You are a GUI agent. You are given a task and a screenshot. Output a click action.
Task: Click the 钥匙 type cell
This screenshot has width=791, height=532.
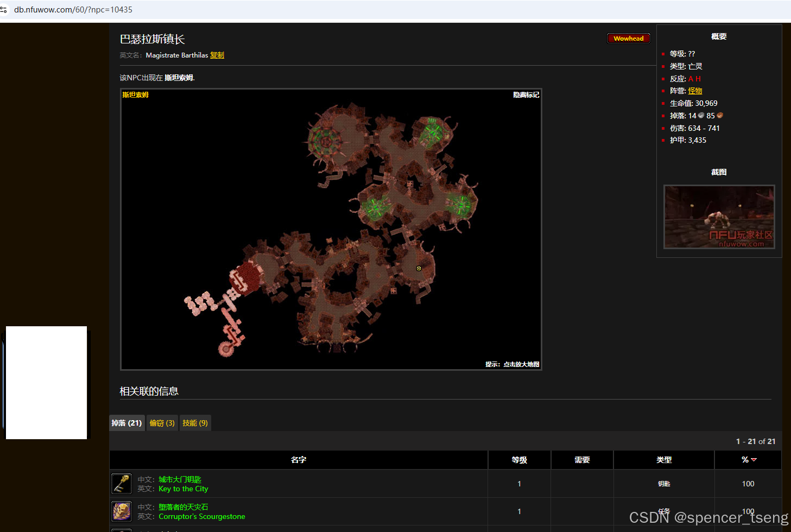664,484
